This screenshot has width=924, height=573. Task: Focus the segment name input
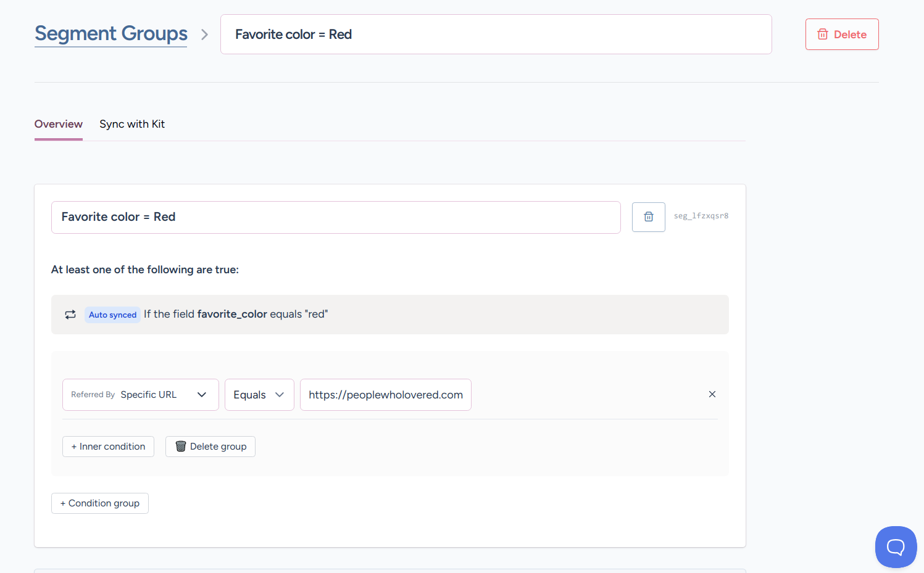pos(335,217)
